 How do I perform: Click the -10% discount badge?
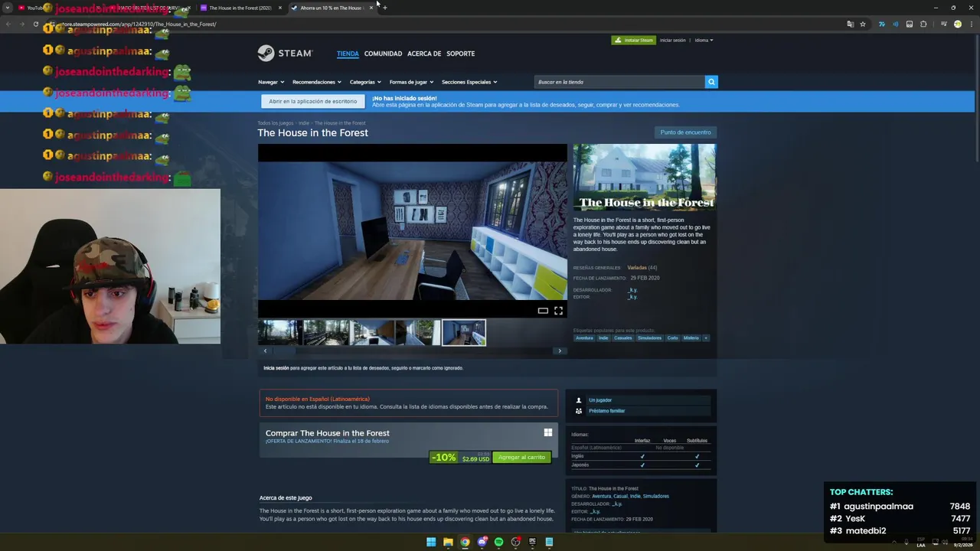pos(444,458)
